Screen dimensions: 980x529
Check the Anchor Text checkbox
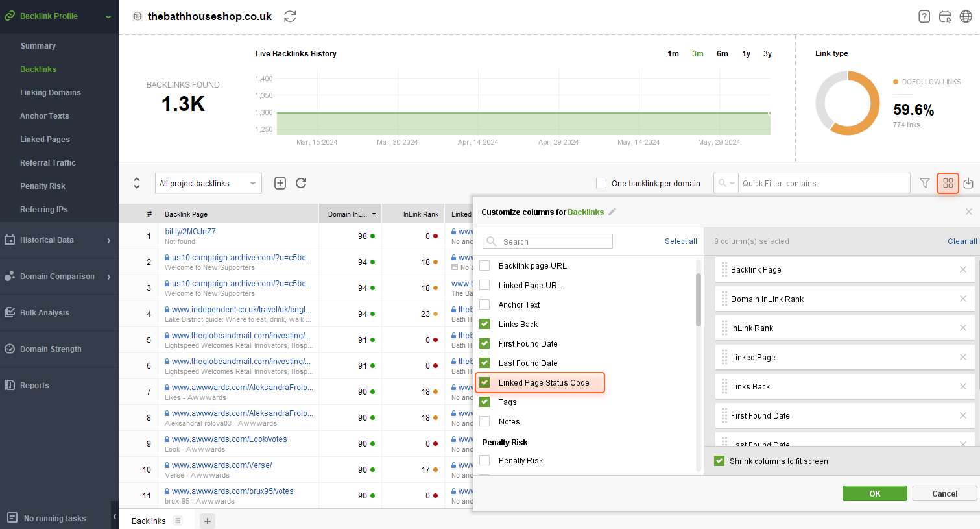484,304
